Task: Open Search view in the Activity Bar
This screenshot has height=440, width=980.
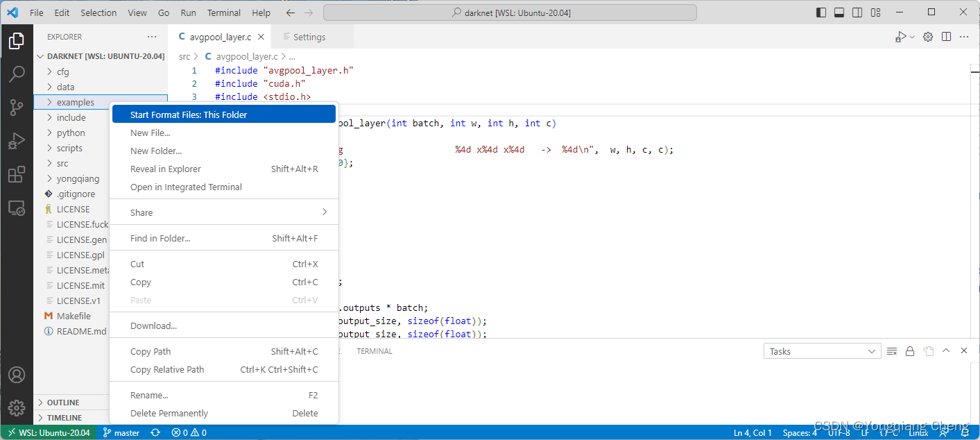Action: coord(17,74)
